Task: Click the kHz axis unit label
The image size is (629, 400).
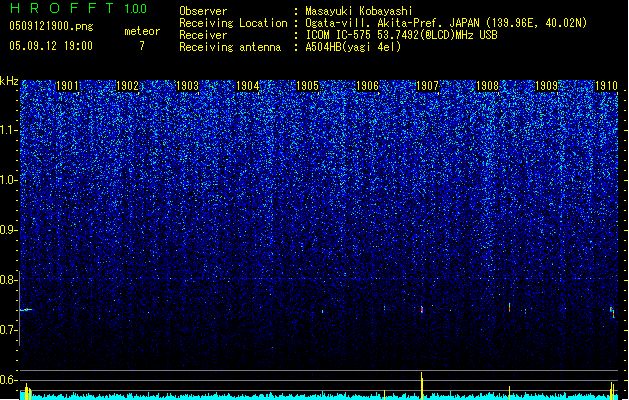Action: (x=9, y=81)
